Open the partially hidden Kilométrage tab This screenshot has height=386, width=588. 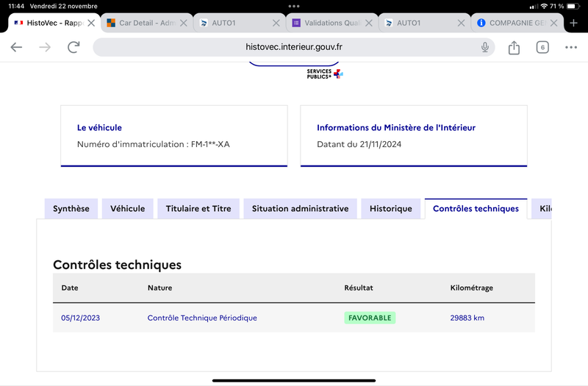pyautogui.click(x=542, y=209)
